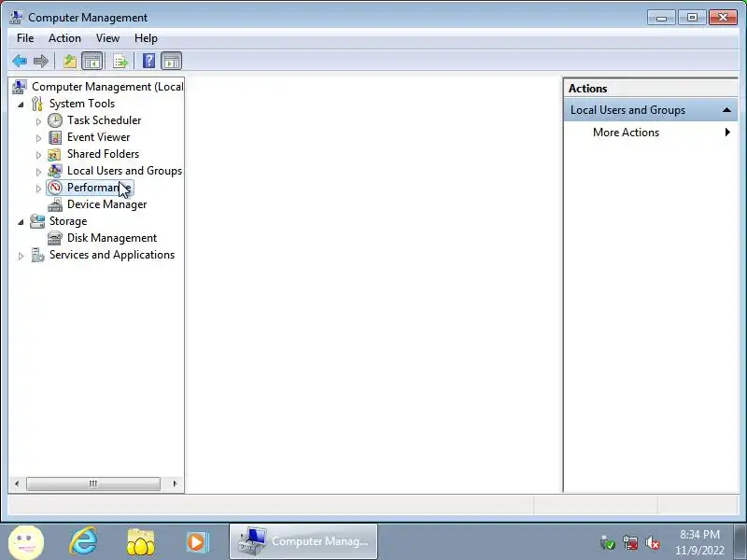This screenshot has height=560, width=747.
Task: Expand the Services and Applications node
Action: click(21, 256)
